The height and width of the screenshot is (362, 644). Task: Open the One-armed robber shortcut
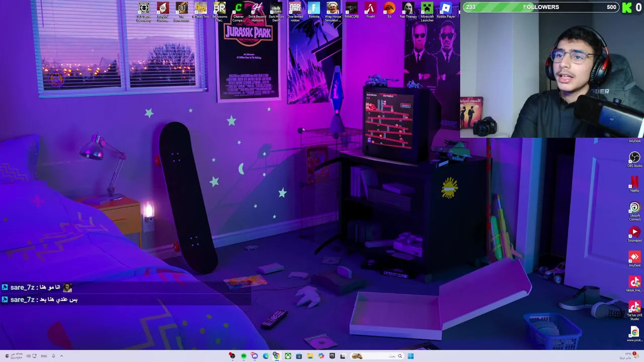pyautogui.click(x=295, y=12)
